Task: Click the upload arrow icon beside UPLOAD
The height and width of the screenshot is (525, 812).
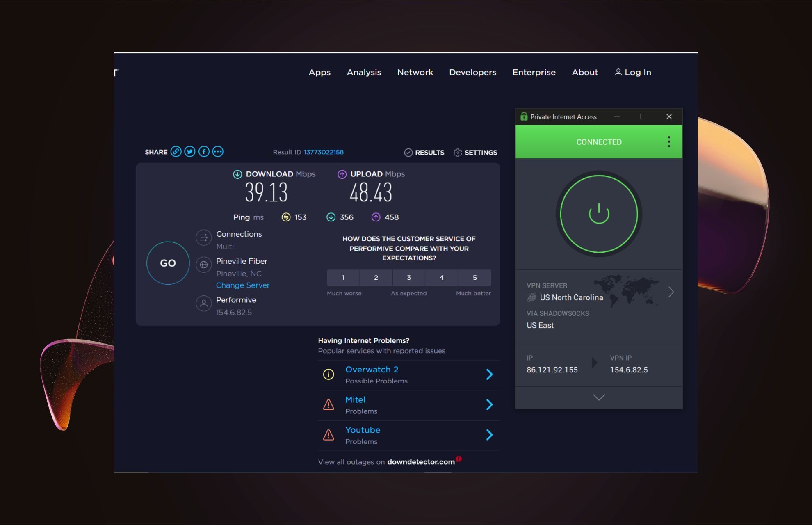Action: click(x=342, y=174)
